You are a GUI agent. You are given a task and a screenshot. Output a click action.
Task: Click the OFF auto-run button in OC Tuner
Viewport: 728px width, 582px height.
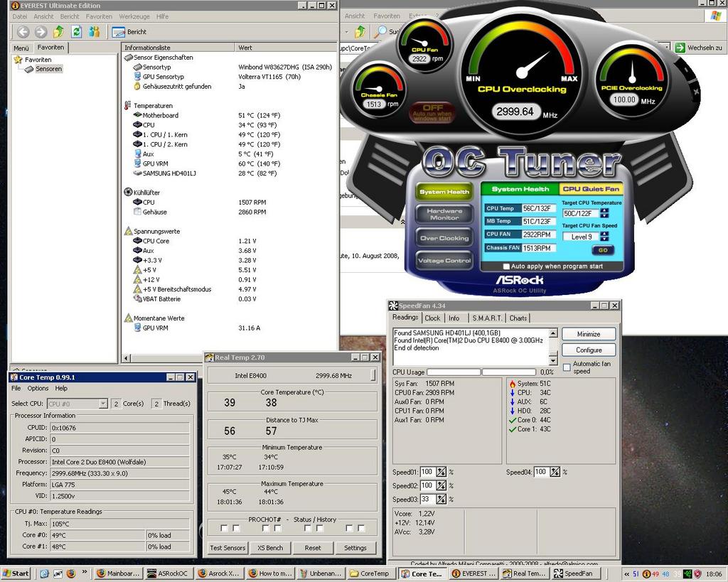[432, 112]
